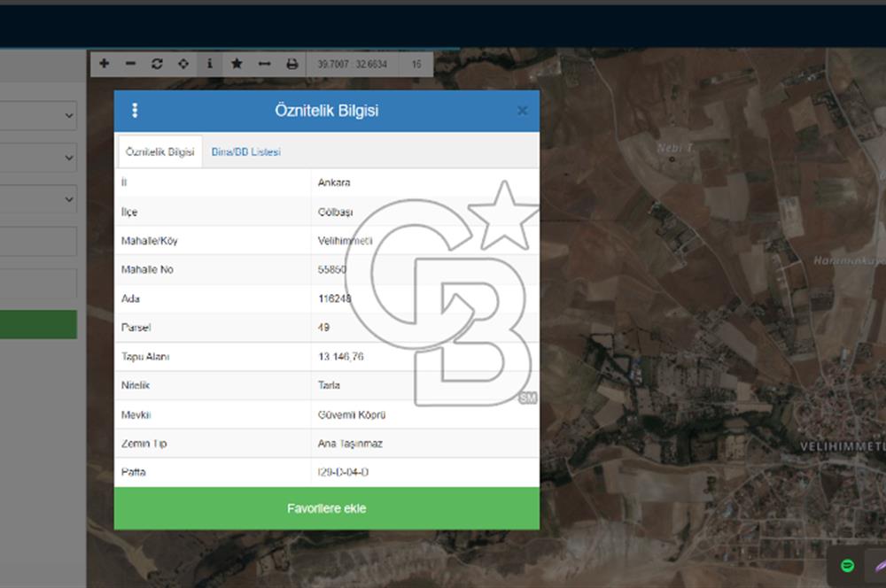Open the three-dot menu in dialog header
Image resolution: width=886 pixels, height=588 pixels.
[135, 111]
